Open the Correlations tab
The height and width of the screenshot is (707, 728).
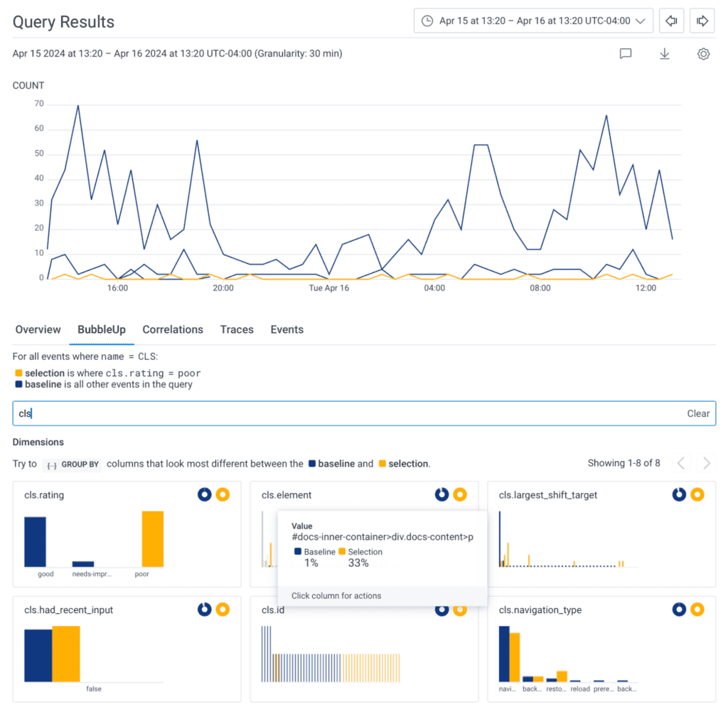pos(173,330)
